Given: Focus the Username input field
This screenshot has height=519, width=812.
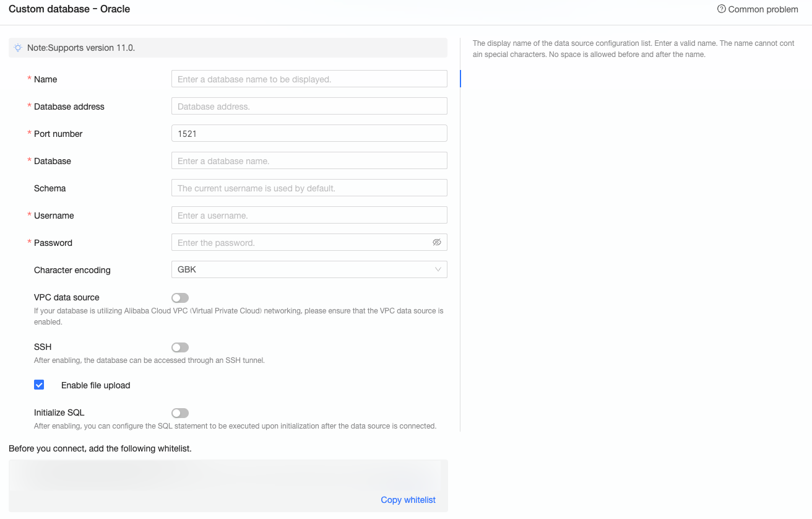Looking at the screenshot, I should point(308,215).
